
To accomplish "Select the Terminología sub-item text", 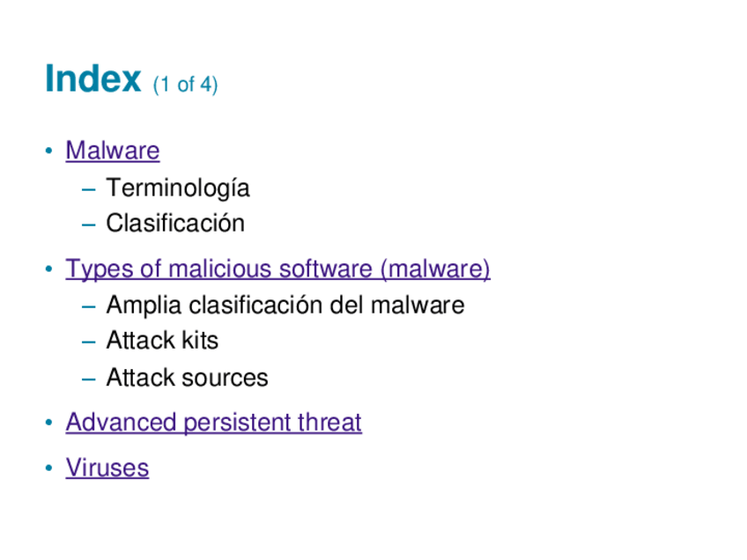I will point(177,188).
